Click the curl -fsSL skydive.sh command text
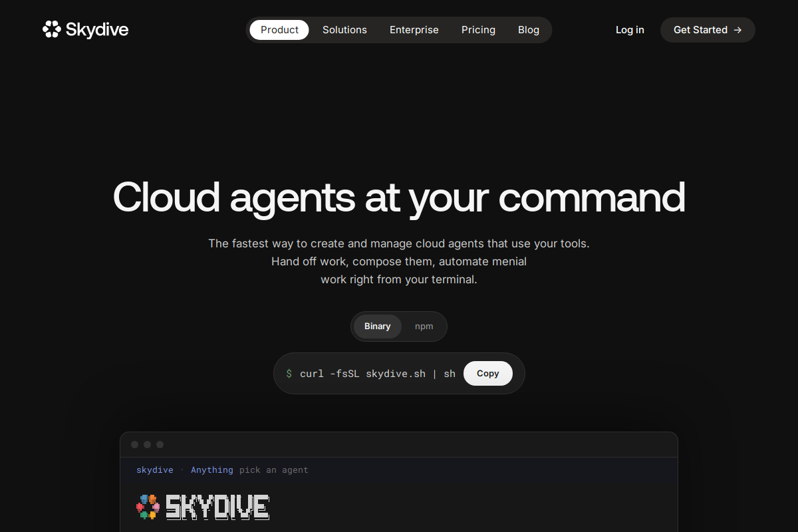The width and height of the screenshot is (798, 532). [378, 374]
